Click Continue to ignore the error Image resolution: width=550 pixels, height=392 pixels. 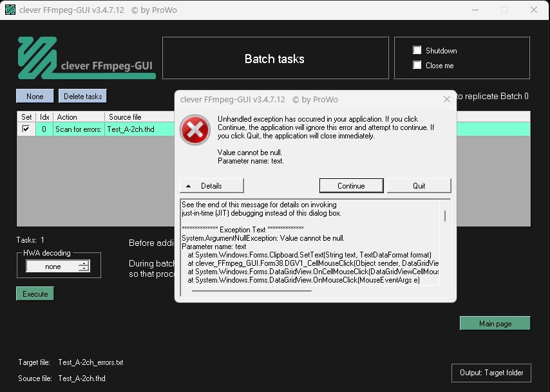pos(351,186)
